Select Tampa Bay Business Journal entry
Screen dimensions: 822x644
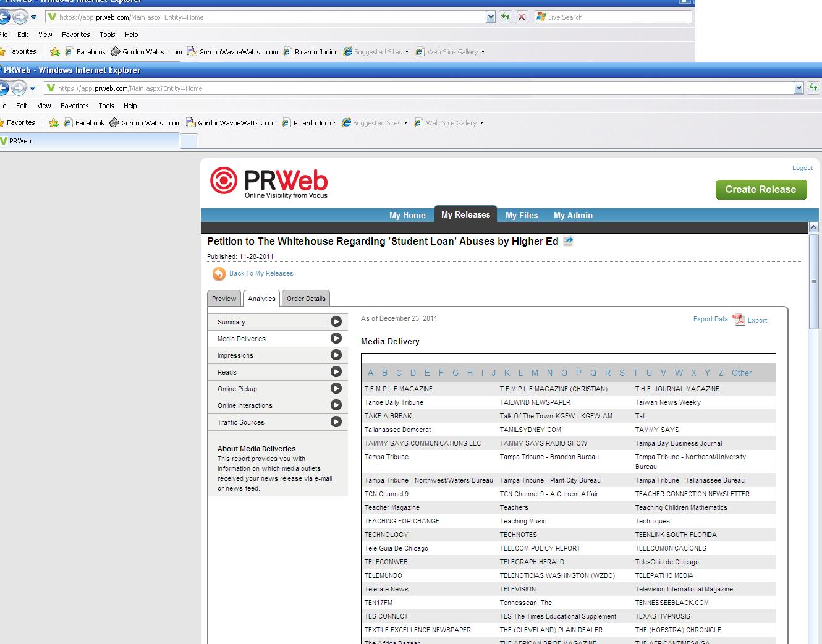point(679,443)
